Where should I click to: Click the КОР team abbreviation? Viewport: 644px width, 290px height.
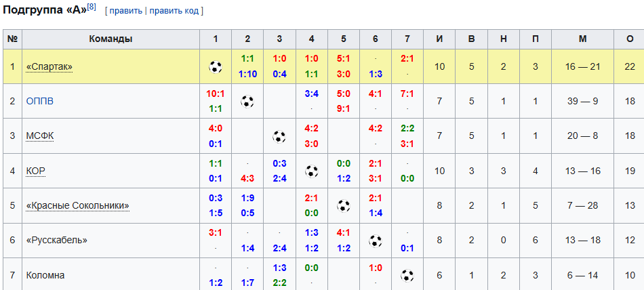pyautogui.click(x=35, y=171)
